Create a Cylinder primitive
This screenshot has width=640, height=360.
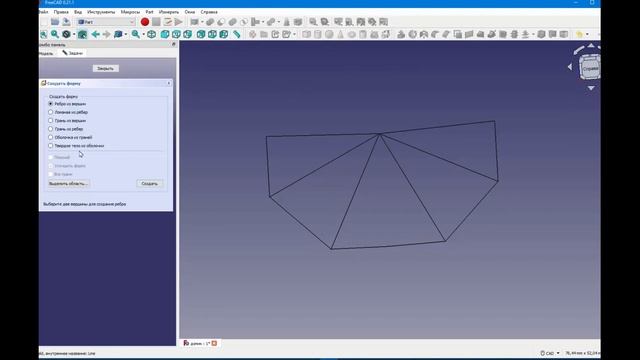(318, 34)
